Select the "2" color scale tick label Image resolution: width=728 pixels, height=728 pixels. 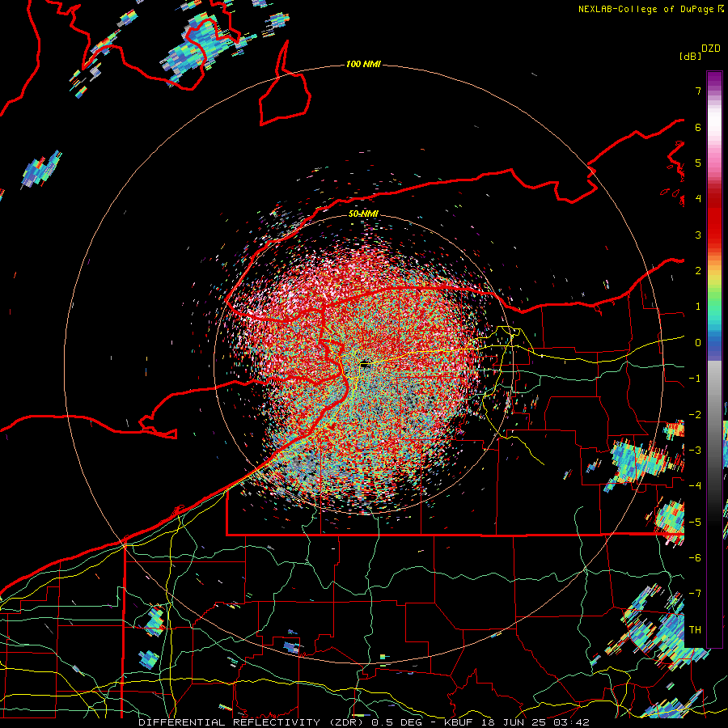(698, 271)
